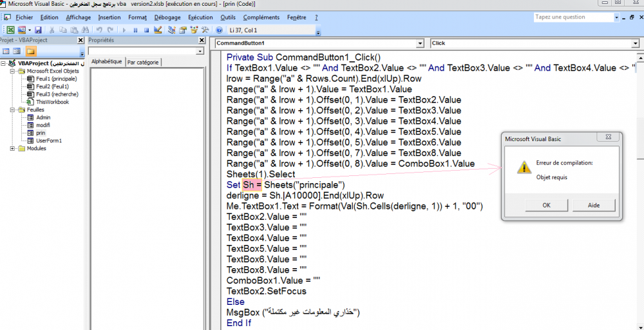Collapse the Microsoft Excel Objets folder
644x330 pixels.
coord(12,71)
